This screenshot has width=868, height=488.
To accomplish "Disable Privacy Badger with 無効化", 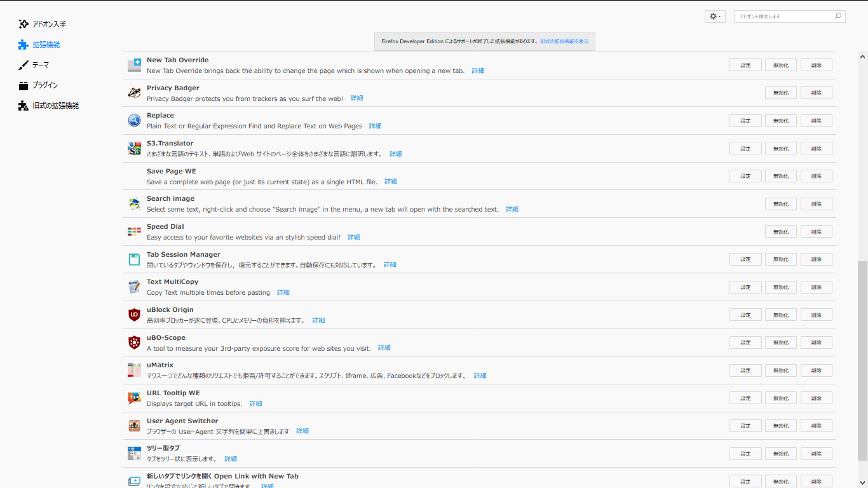I will (781, 93).
